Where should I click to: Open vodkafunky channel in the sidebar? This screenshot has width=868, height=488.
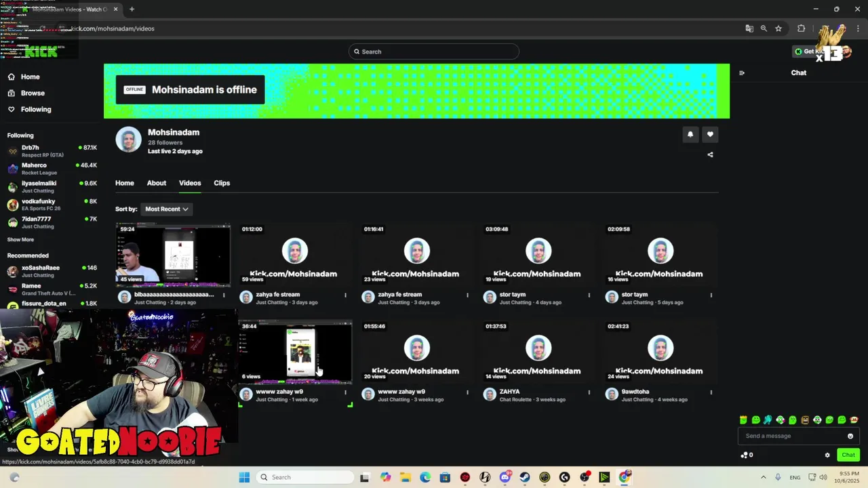tap(52, 205)
